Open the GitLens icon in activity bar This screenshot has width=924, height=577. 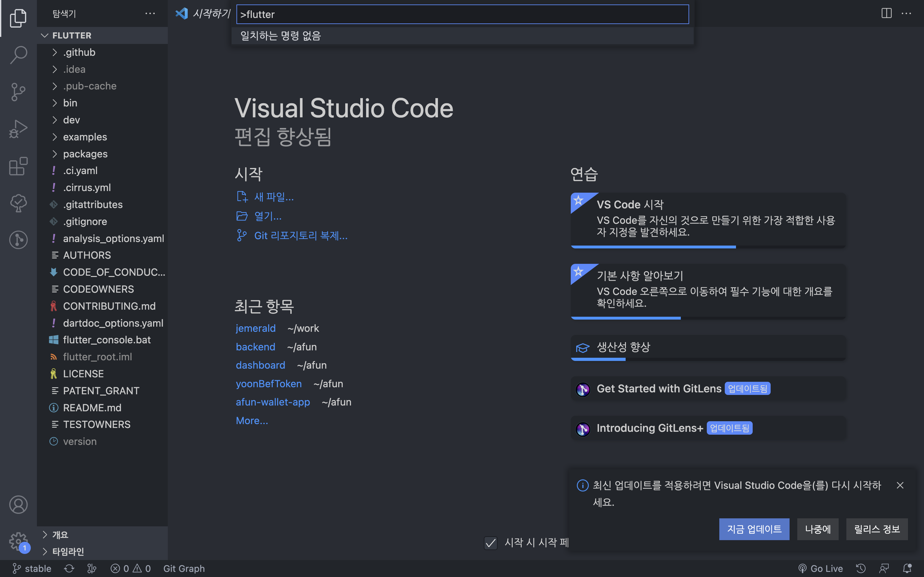tap(18, 240)
